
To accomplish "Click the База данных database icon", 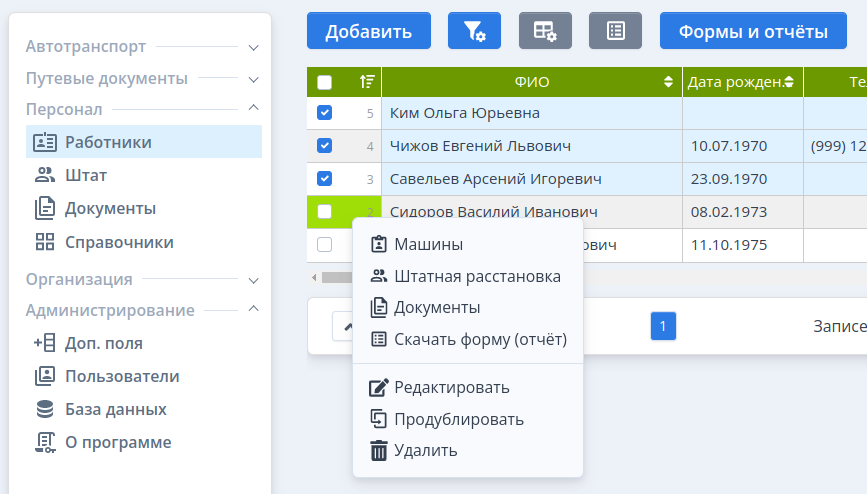I will click(45, 409).
